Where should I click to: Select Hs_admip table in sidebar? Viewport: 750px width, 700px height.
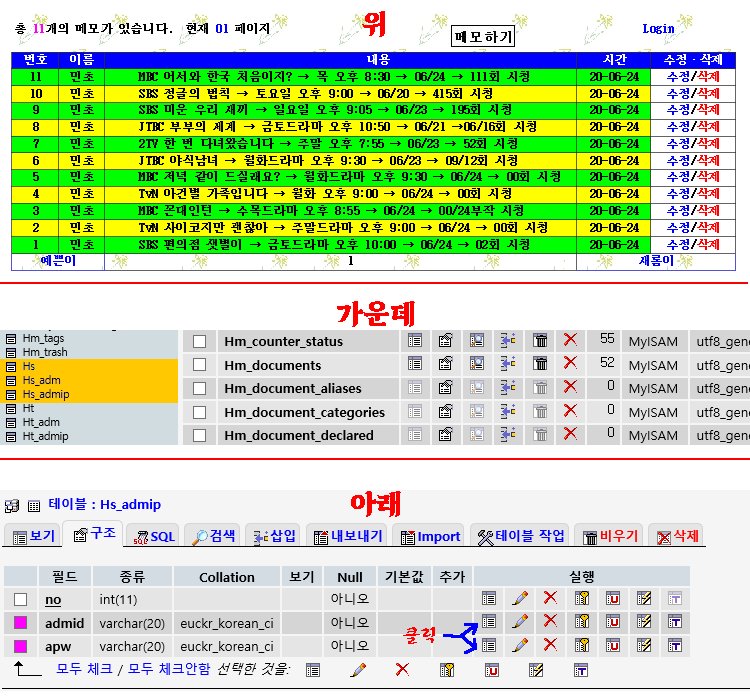pyautogui.click(x=46, y=394)
